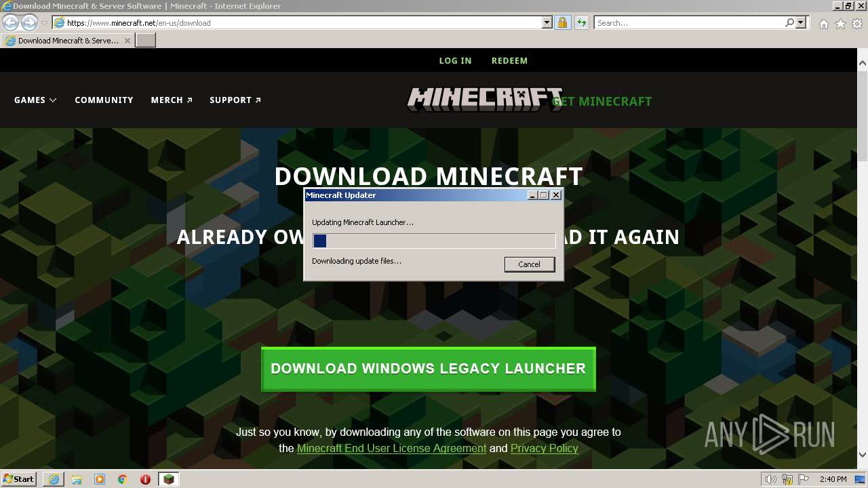Click the security lock icon in address bar
This screenshot has width=868, height=488.
point(562,22)
